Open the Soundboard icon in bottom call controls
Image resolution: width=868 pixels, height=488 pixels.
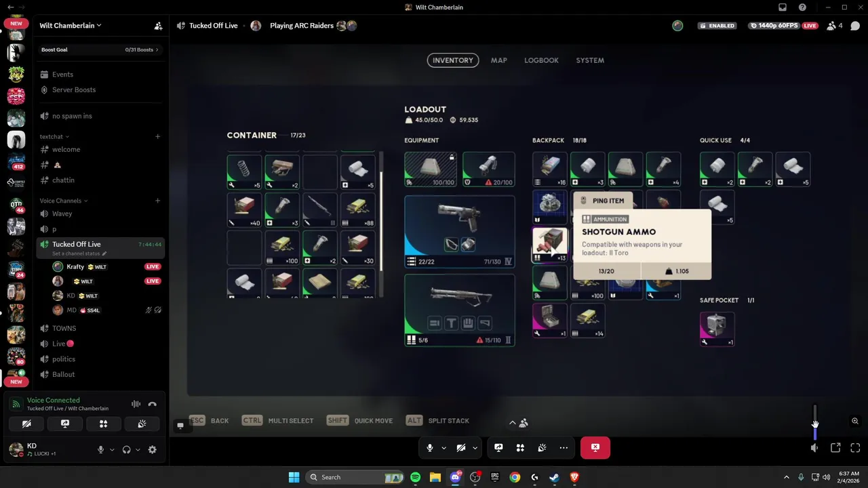(542, 448)
